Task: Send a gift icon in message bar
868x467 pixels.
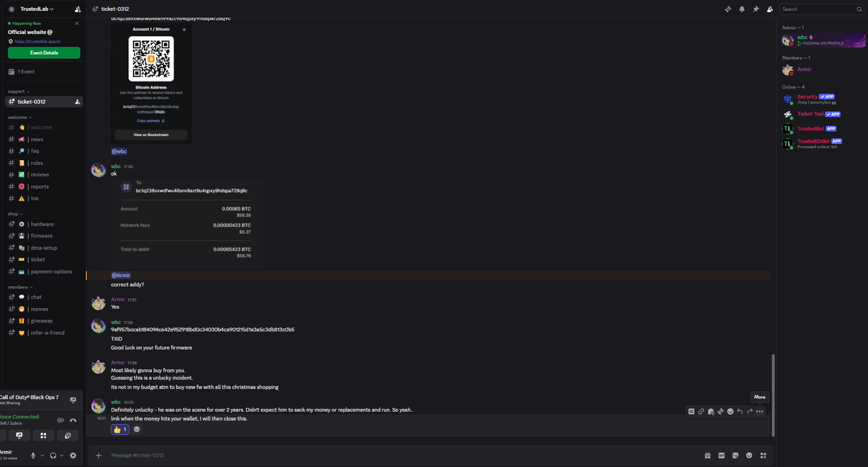Action: (x=707, y=455)
